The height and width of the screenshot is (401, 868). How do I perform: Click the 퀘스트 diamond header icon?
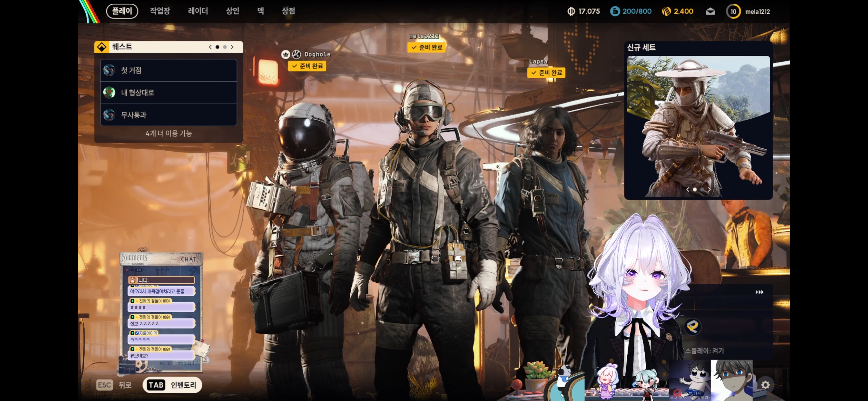coord(102,47)
